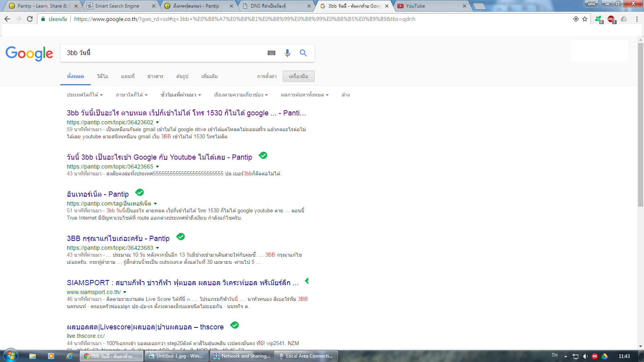Expand options arrow for pantip.com/topic/36423602
Screen dimensions: 644x362
click(x=157, y=123)
